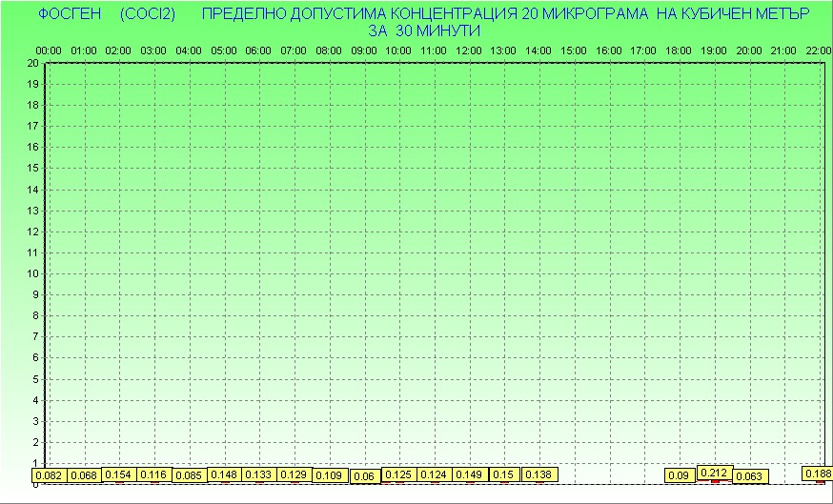Image resolution: width=833 pixels, height=504 pixels.
Task: Select the y-axis value 17
Action: click(x=33, y=126)
